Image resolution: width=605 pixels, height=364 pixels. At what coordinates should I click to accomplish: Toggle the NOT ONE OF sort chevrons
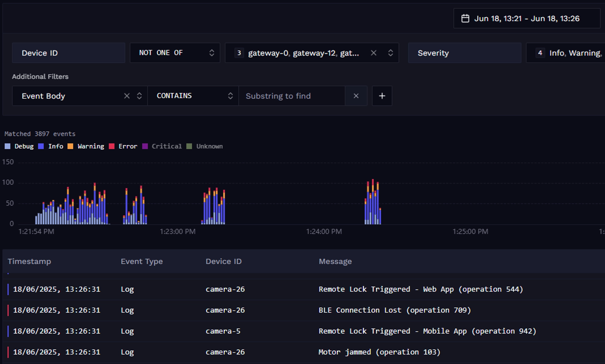click(212, 53)
